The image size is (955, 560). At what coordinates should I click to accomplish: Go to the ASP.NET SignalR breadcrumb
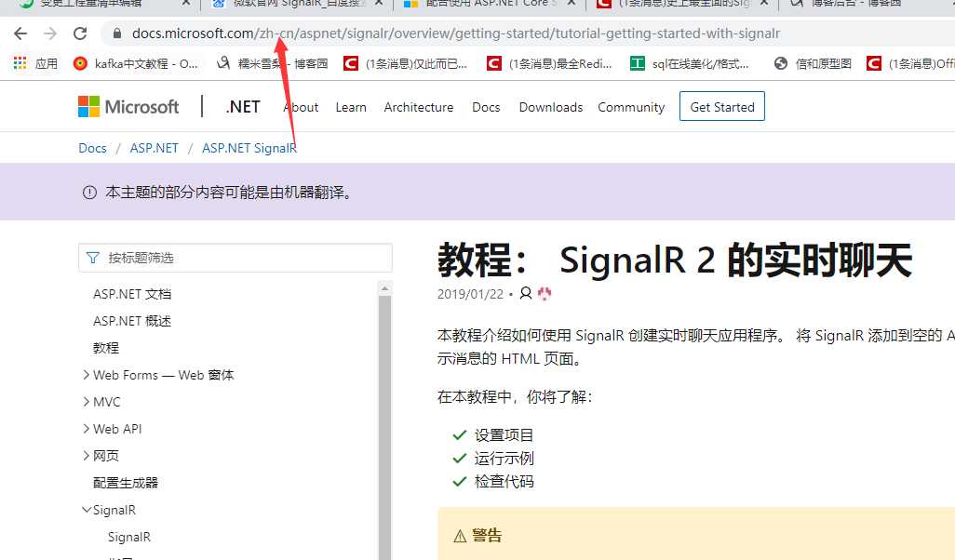[x=249, y=148]
